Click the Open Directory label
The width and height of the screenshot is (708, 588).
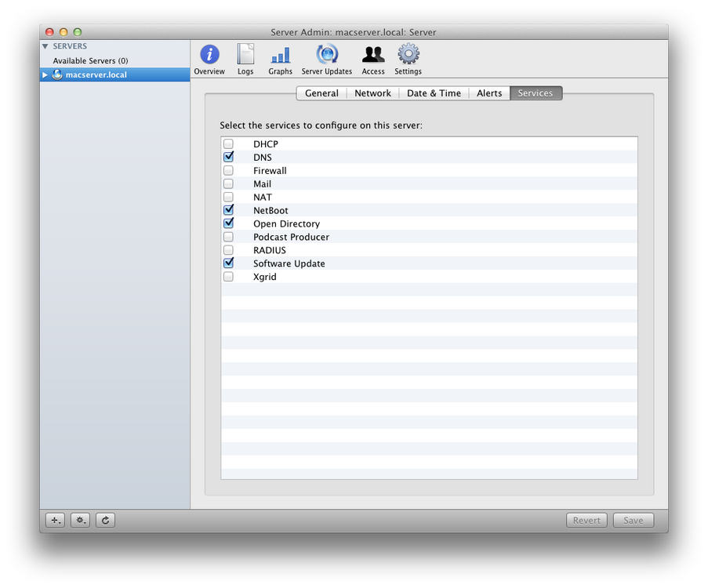coord(287,224)
